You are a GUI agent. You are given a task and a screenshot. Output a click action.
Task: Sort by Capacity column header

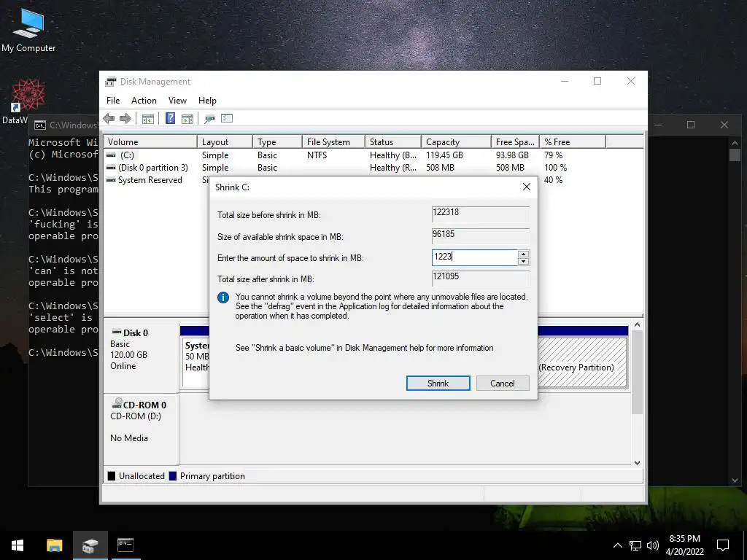456,142
